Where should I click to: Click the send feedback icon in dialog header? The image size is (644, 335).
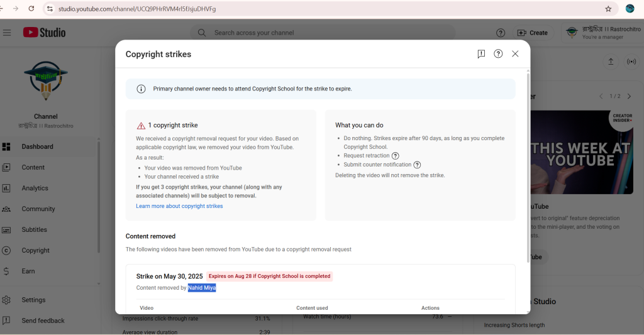click(481, 54)
